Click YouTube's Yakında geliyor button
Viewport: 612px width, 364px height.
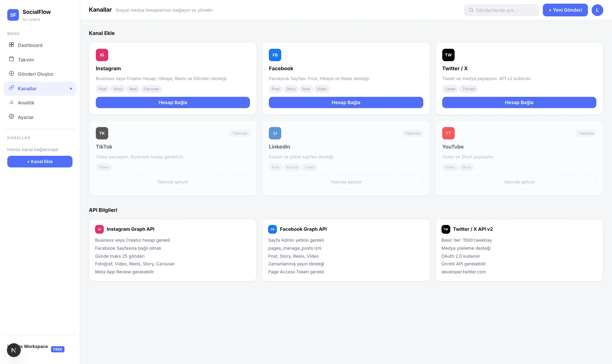[519, 182]
